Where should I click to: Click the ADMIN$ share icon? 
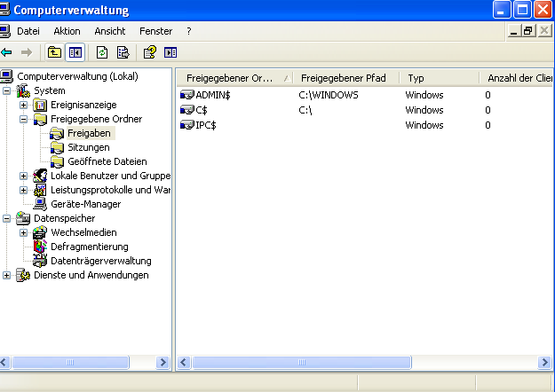(x=186, y=95)
